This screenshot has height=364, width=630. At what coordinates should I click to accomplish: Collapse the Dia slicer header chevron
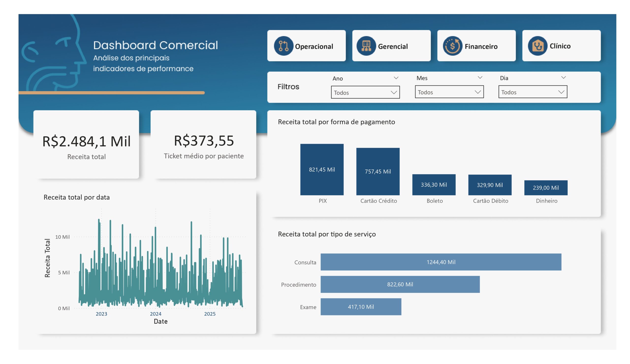click(563, 77)
